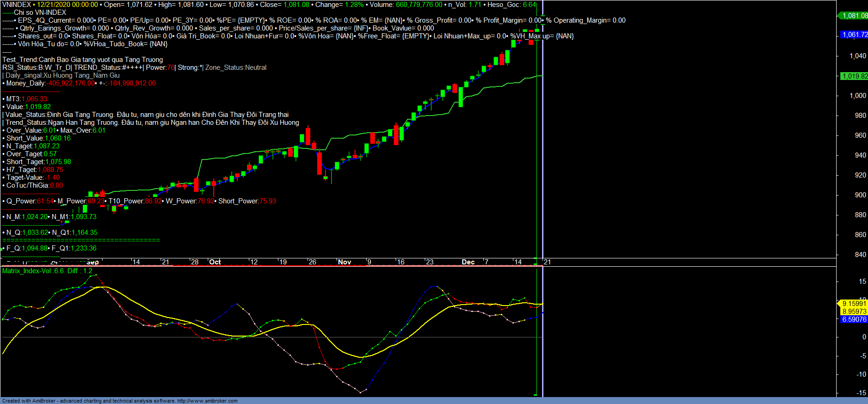Select the Dec marker on the date axis
Screen dimensions: 868x404
(x=468, y=262)
